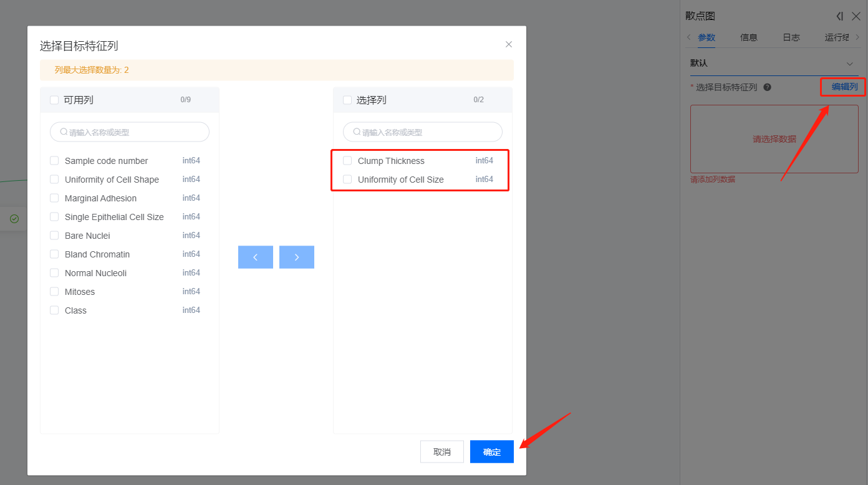The image size is (868, 485).
Task: Focus the search field under 可用列
Action: click(x=130, y=132)
